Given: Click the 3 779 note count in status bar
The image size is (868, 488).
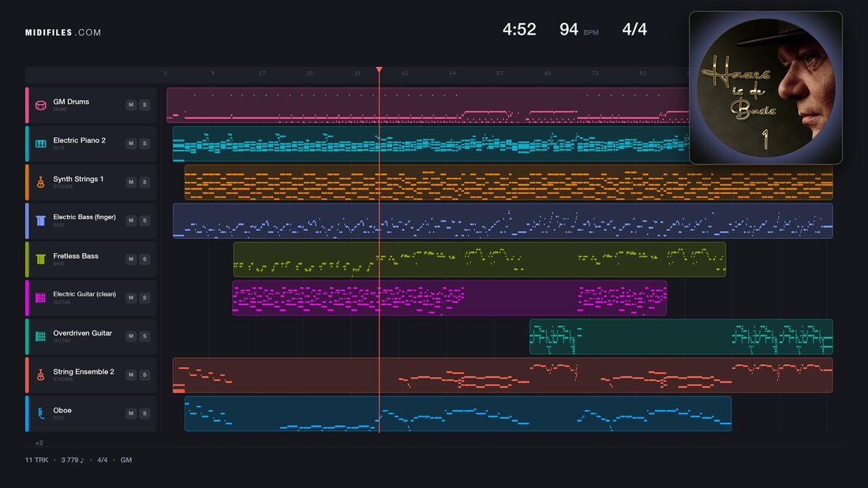Looking at the screenshot, I should pos(73,460).
